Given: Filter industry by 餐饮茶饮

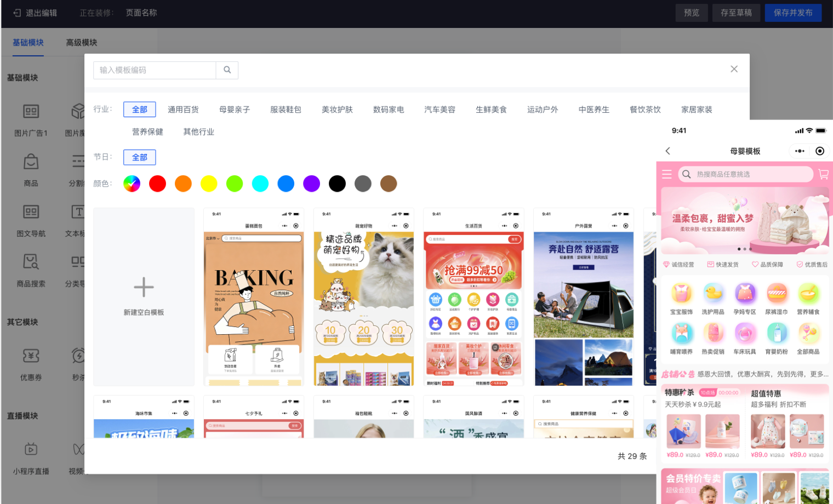Looking at the screenshot, I should coord(645,110).
